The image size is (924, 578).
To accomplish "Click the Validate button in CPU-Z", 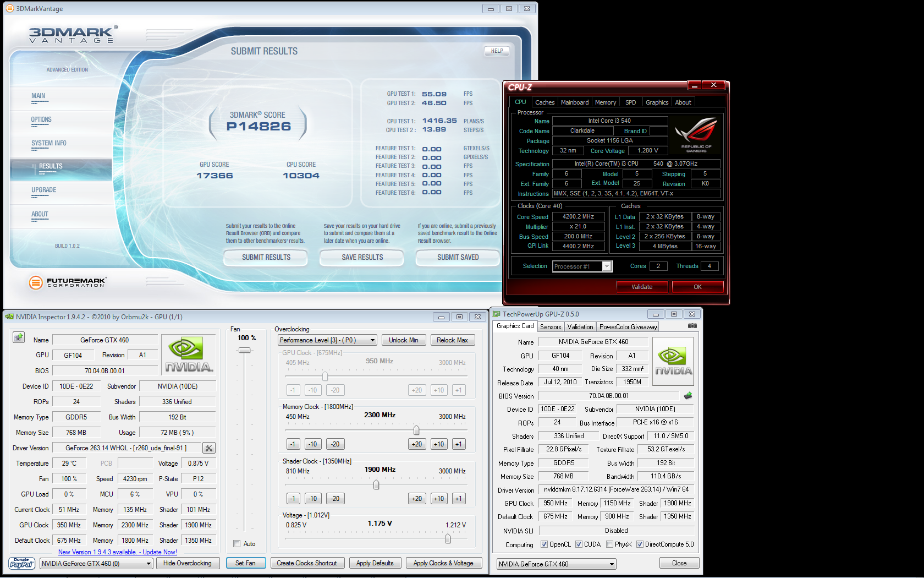I will click(642, 287).
